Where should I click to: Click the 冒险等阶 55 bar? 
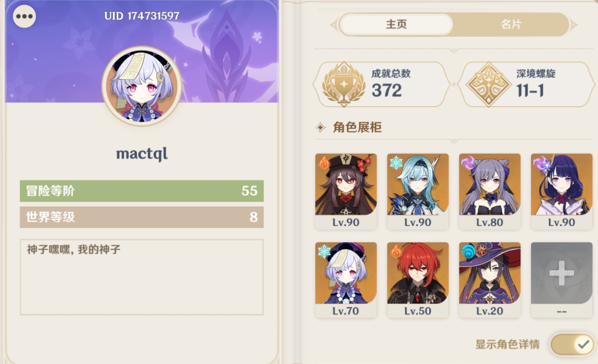pos(142,191)
